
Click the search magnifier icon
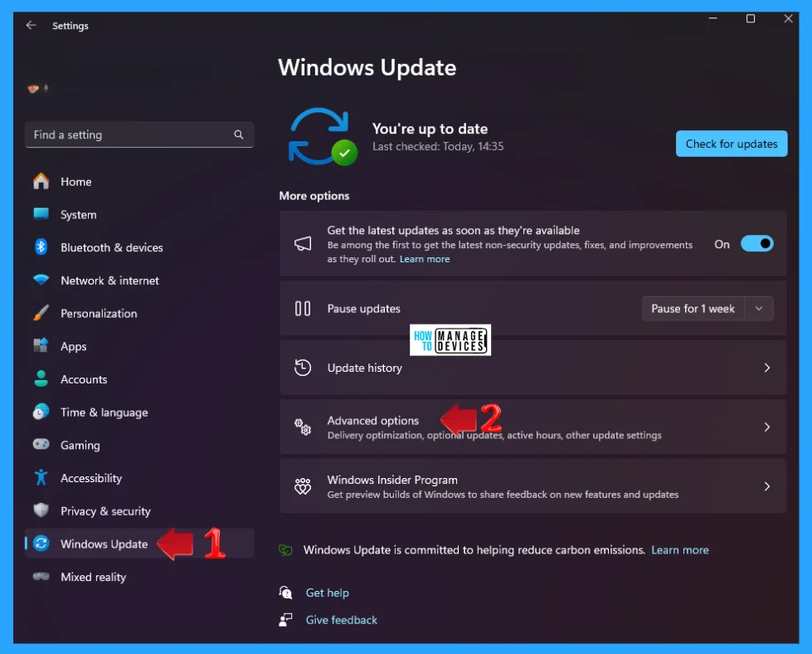tap(238, 134)
